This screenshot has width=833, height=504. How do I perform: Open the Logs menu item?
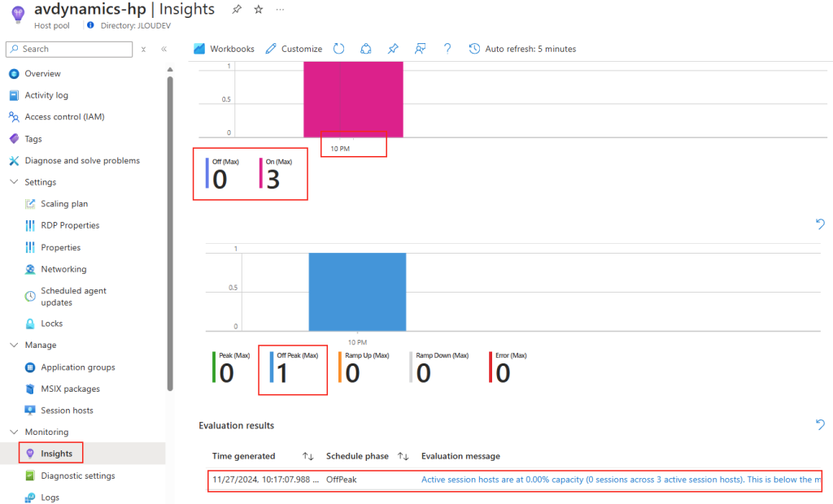click(50, 497)
